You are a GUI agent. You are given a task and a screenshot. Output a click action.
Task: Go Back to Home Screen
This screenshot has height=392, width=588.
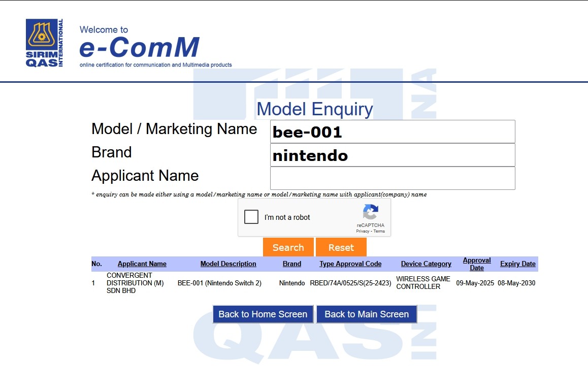(263, 314)
